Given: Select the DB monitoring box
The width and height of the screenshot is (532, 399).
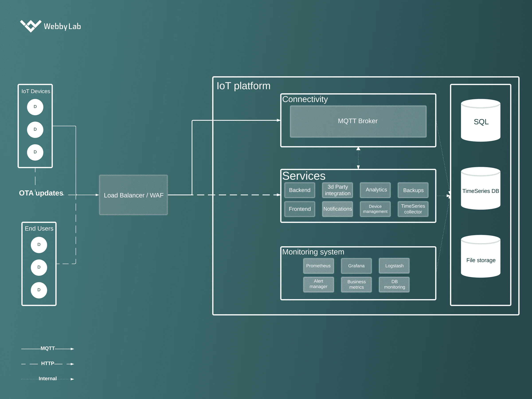Looking at the screenshot, I should click(x=394, y=285).
